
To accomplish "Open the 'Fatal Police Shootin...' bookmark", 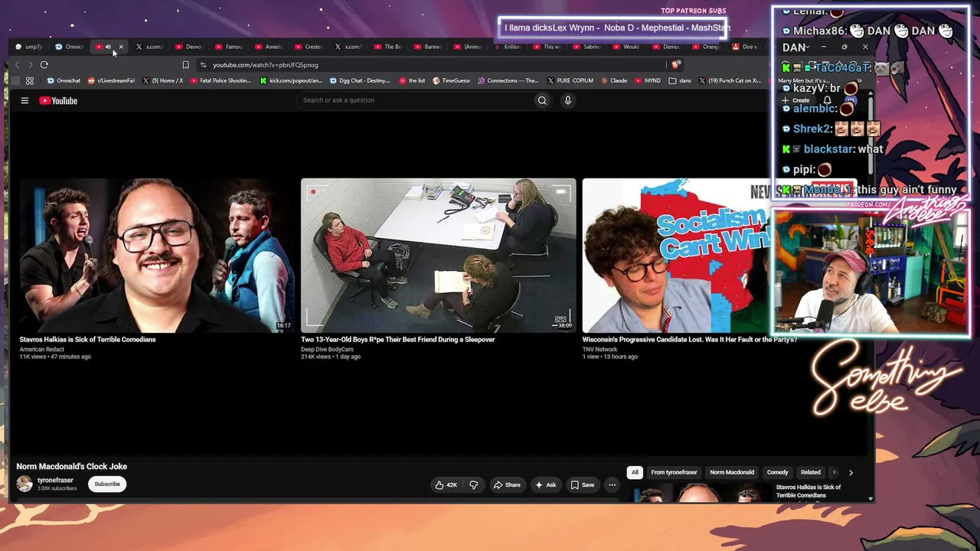I will (220, 80).
